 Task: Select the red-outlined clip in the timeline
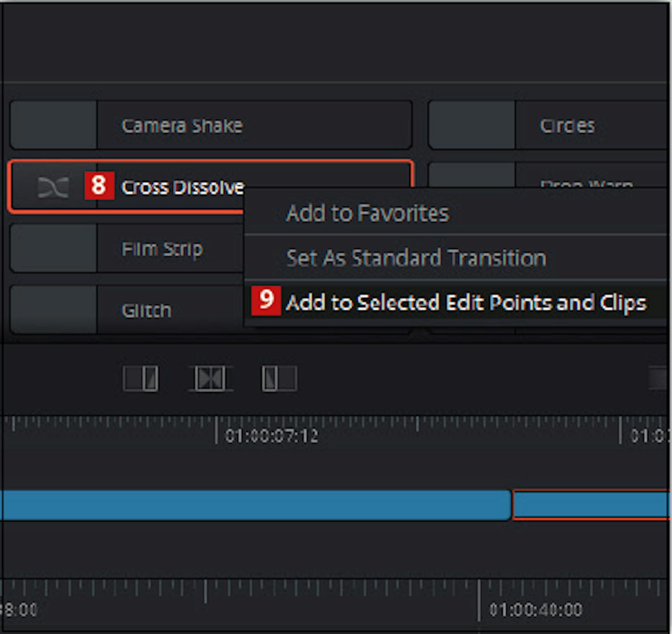[x=590, y=505]
